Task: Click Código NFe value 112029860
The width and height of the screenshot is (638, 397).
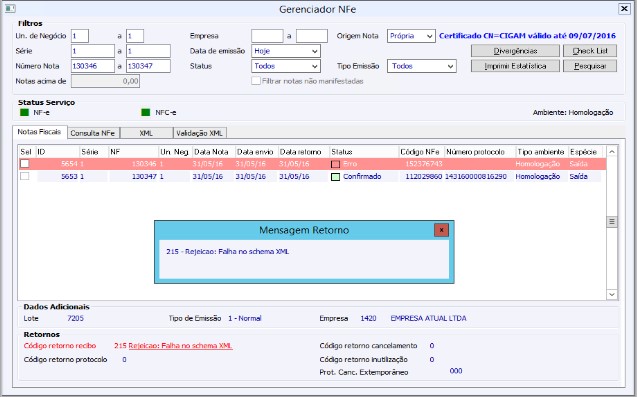Action: click(x=424, y=177)
